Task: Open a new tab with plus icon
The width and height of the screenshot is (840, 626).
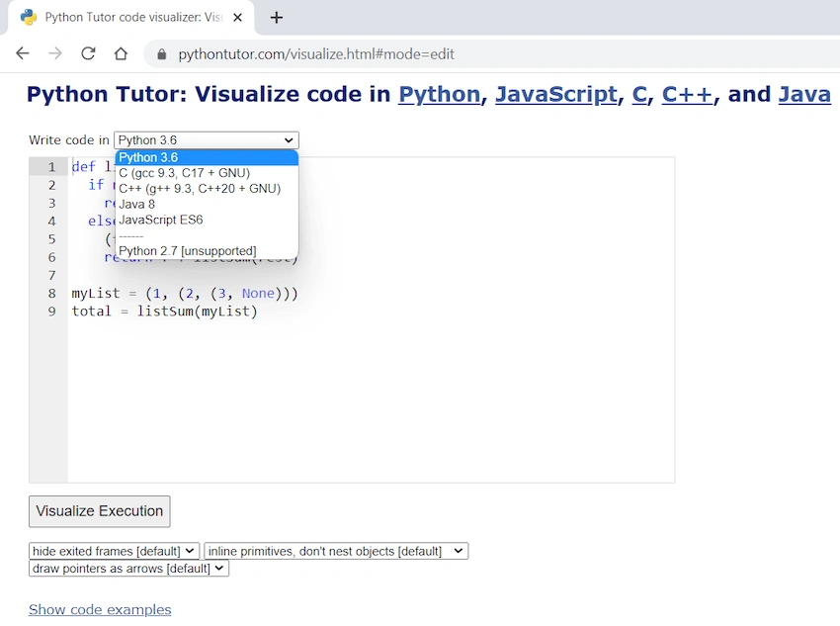Action: click(x=277, y=18)
